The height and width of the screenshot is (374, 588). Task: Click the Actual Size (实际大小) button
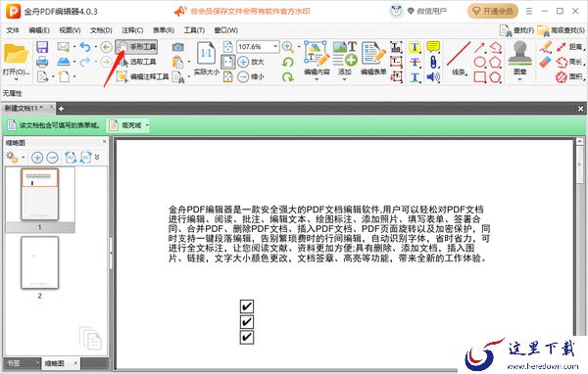click(206, 59)
